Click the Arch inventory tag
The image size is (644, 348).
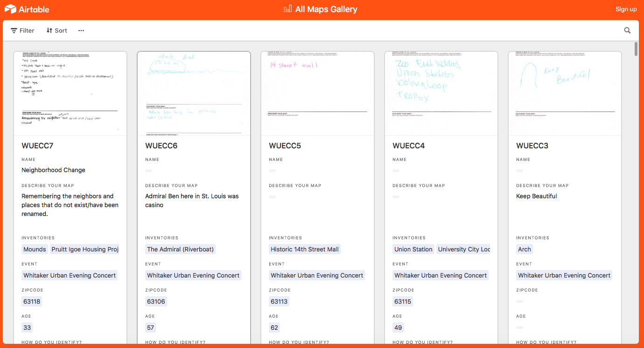point(525,249)
